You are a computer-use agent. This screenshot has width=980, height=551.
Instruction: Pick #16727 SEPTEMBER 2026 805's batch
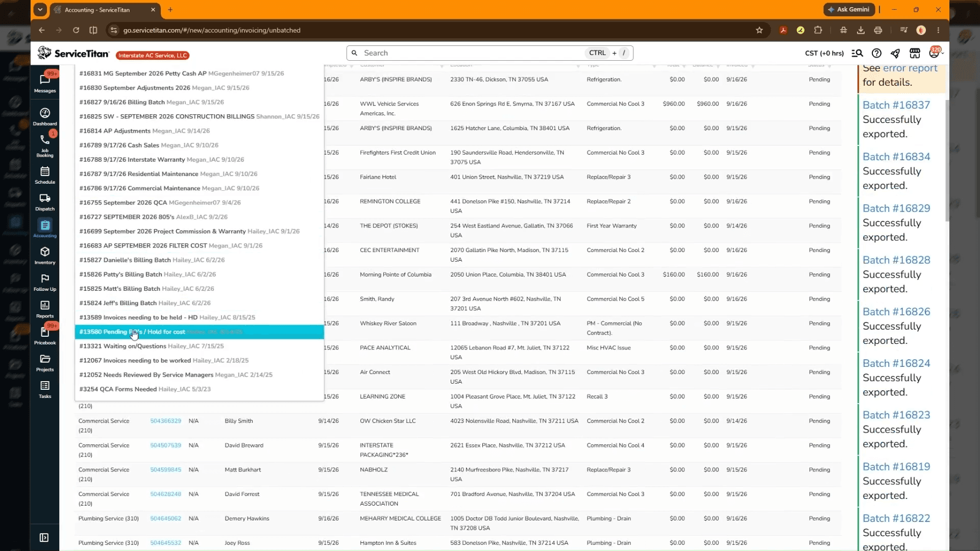click(x=199, y=217)
